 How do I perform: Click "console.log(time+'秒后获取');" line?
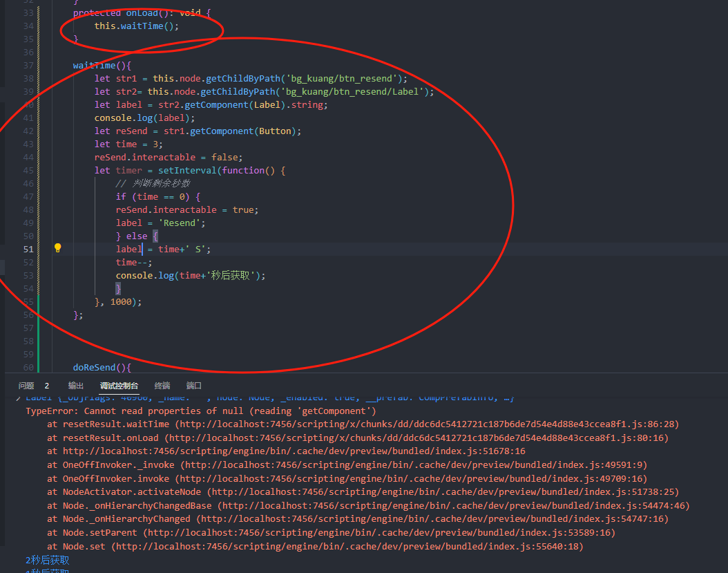(x=191, y=276)
